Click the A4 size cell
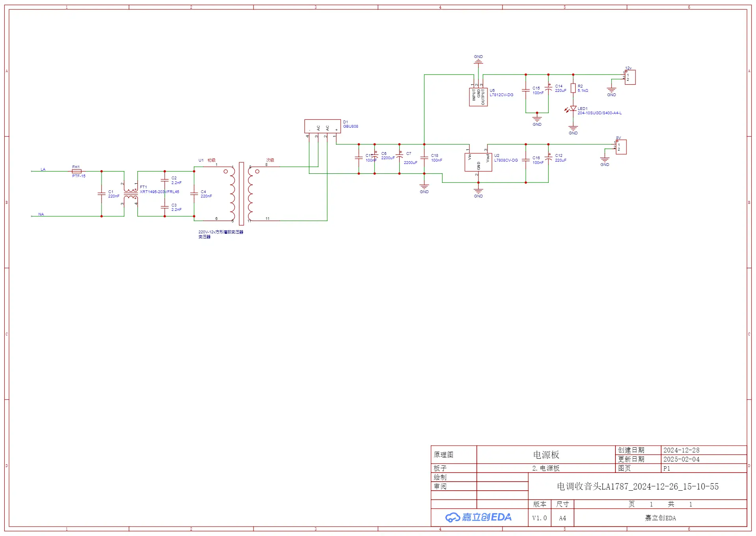This screenshot has width=756, height=536. (x=563, y=518)
